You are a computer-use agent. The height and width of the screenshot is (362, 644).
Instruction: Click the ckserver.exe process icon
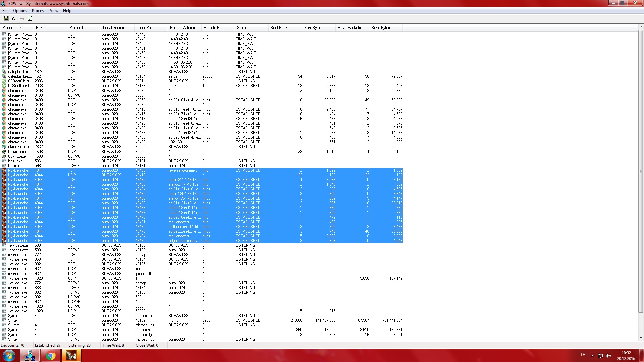[x=4, y=147]
